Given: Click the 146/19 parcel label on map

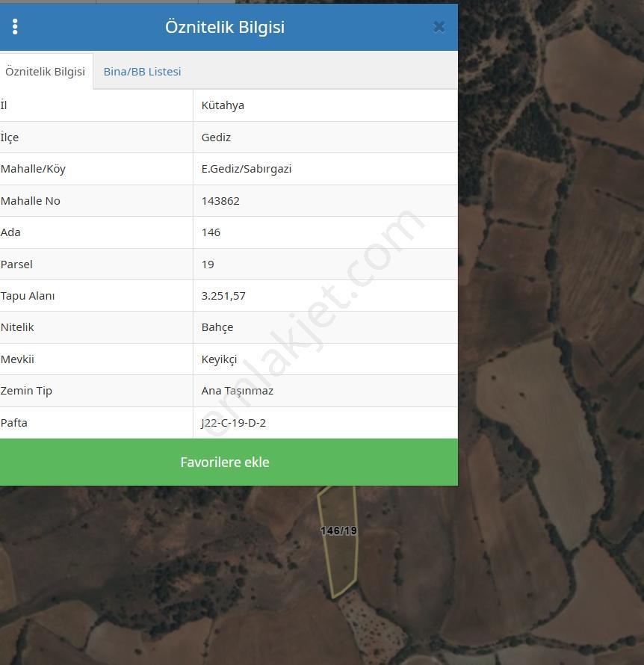Looking at the screenshot, I should pos(338,531).
